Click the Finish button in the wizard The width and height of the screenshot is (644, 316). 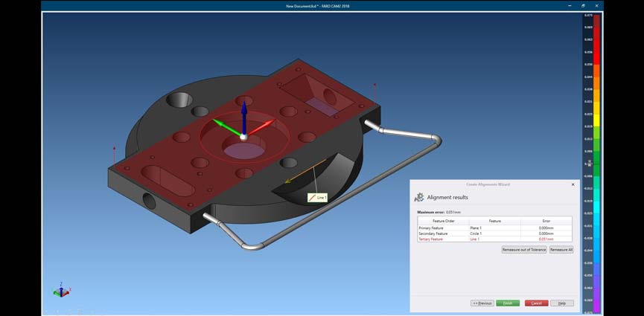[508, 303]
